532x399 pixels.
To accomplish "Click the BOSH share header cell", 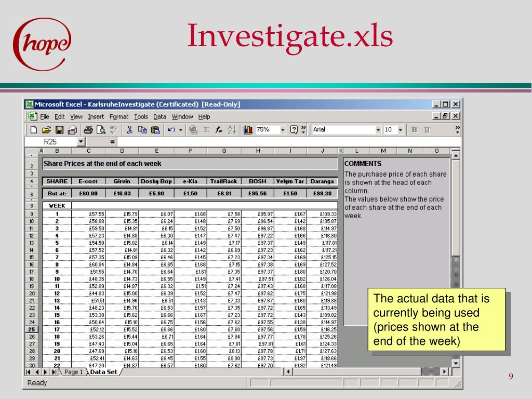I will pyautogui.click(x=258, y=181).
